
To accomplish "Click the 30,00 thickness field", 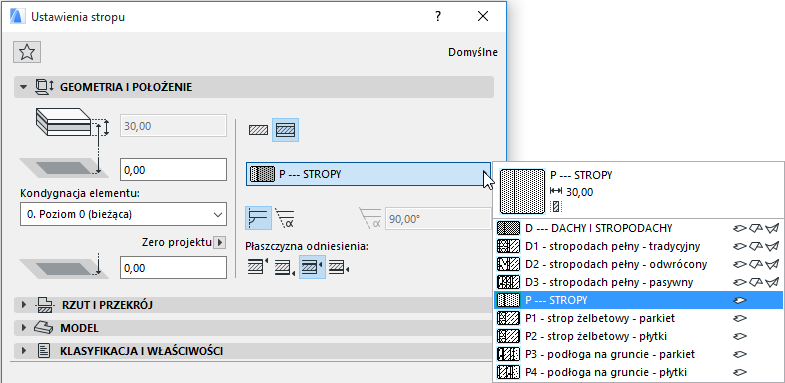I will (x=173, y=126).
